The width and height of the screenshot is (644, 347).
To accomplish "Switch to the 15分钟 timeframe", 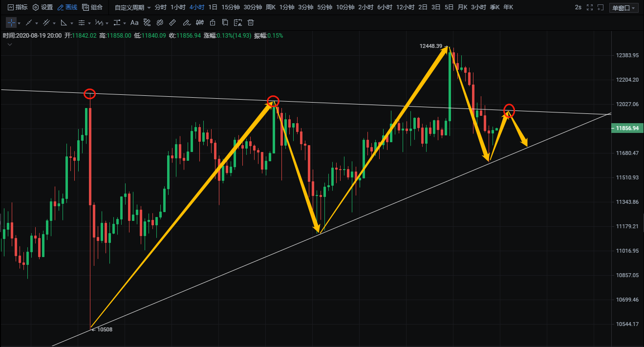I will point(230,7).
